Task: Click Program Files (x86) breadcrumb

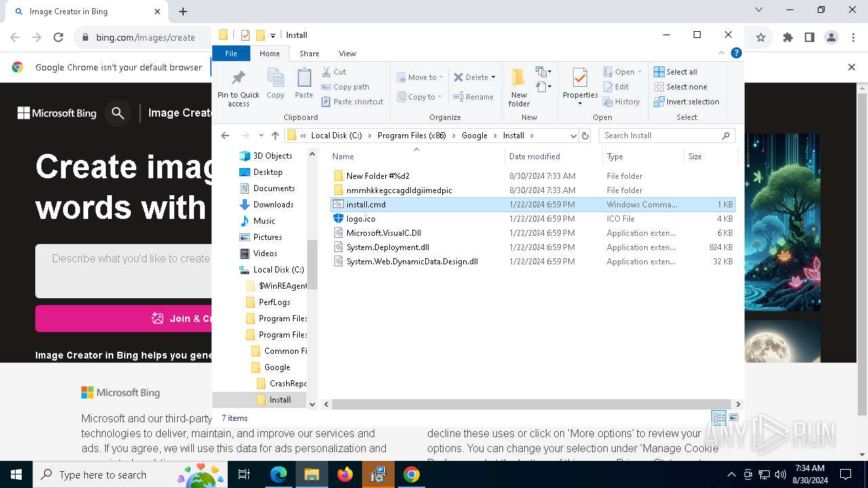Action: click(x=412, y=136)
